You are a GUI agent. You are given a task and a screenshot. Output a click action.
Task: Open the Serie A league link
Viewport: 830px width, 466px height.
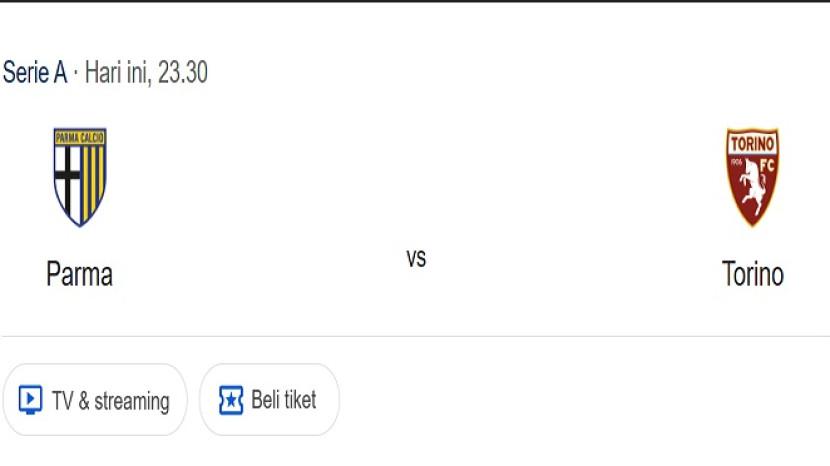pyautogui.click(x=34, y=73)
